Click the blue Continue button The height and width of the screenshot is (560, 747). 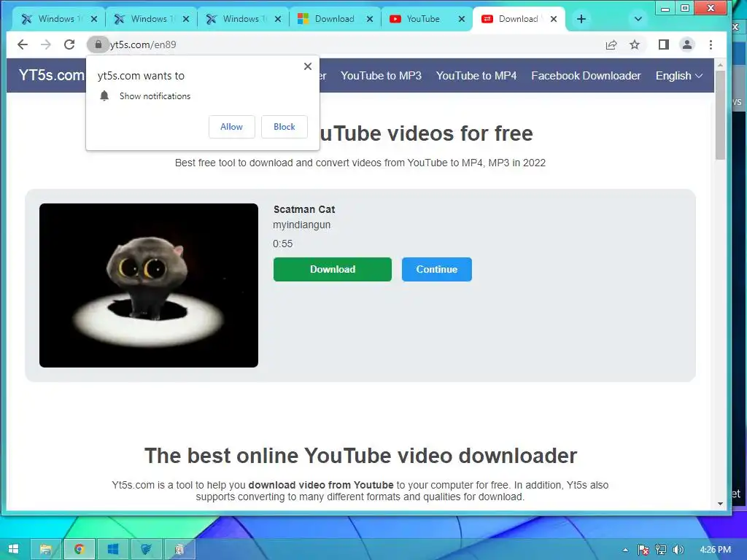click(437, 270)
